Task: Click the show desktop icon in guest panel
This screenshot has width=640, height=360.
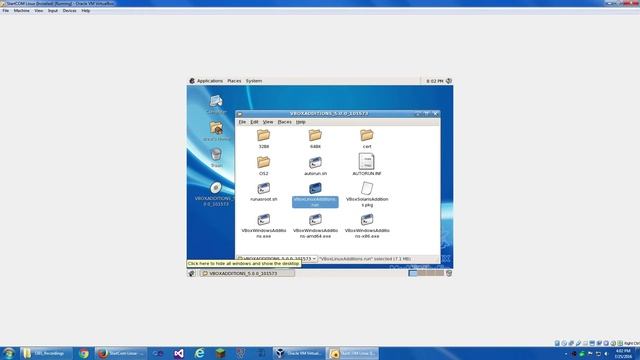Action: pos(191,273)
